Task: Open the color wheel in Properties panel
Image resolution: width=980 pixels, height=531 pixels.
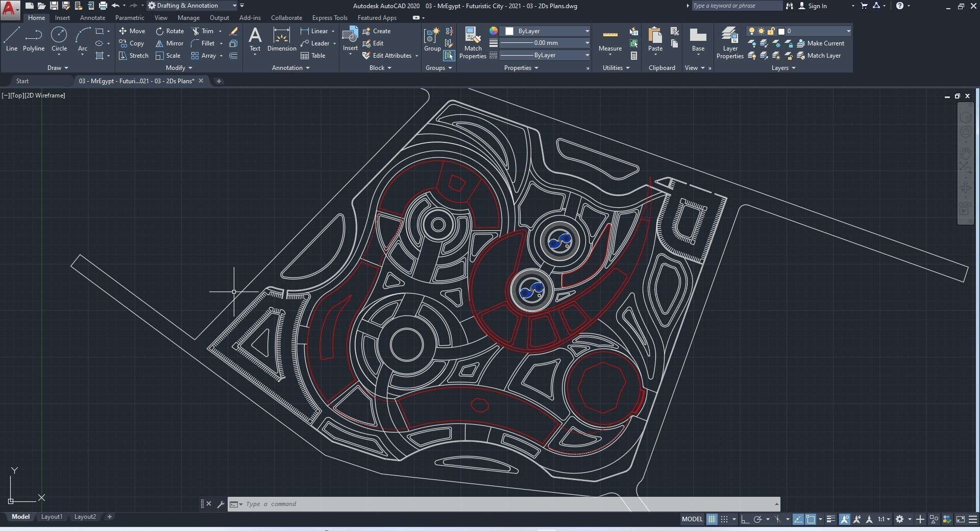Action: click(493, 31)
